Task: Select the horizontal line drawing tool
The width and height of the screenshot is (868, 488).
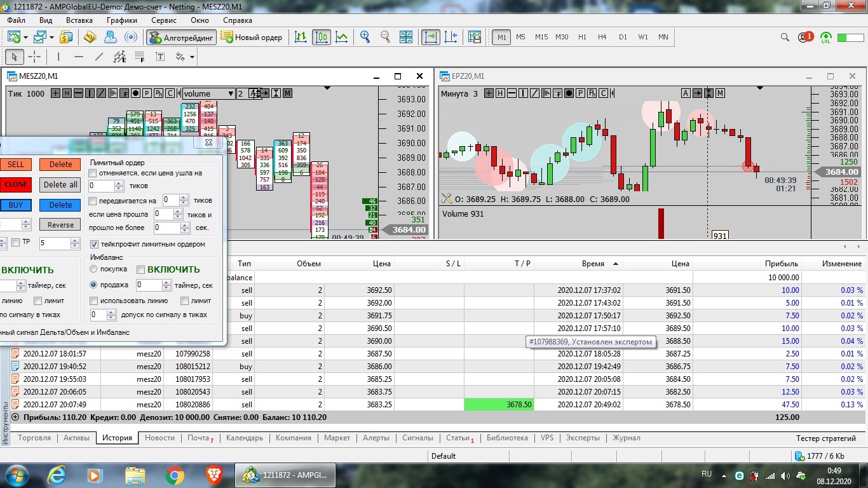Action: pyautogui.click(x=79, y=57)
